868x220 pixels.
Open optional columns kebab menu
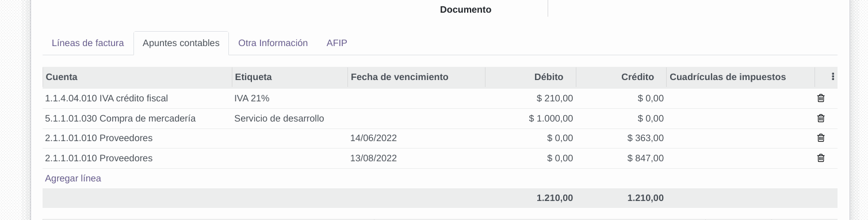point(833,77)
